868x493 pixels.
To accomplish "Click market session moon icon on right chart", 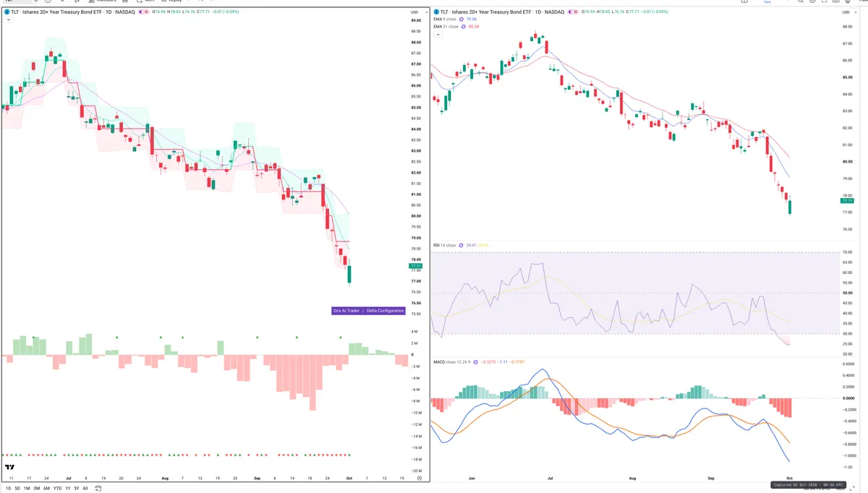I will click(571, 12).
